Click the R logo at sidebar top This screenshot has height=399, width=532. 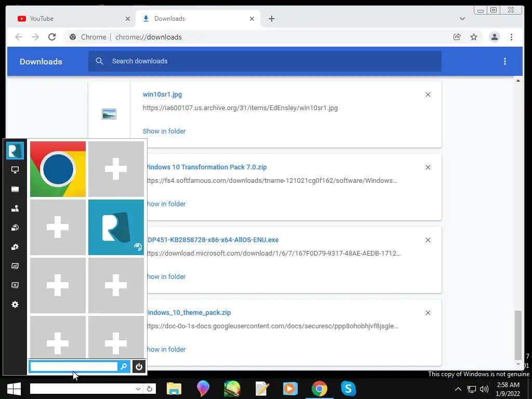[x=15, y=150]
